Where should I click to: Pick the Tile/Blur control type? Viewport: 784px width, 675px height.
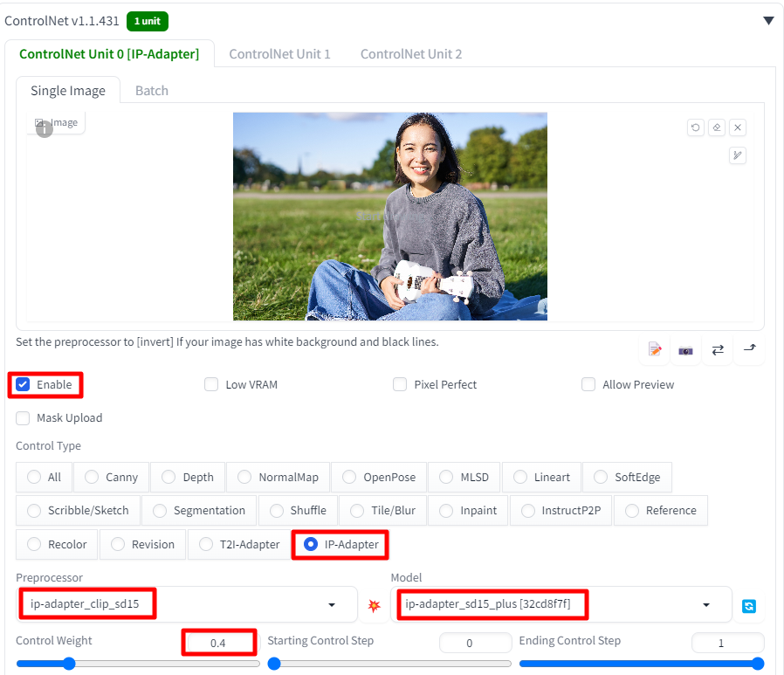click(383, 511)
